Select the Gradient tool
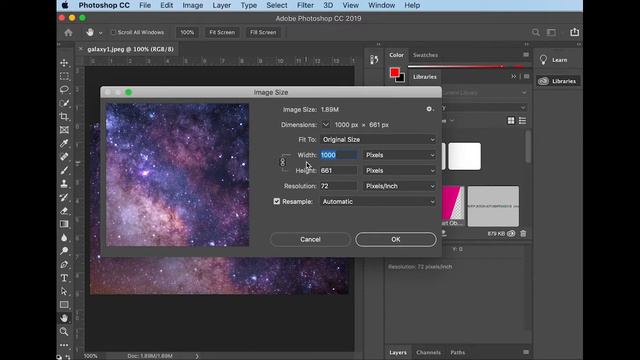 coord(64,224)
